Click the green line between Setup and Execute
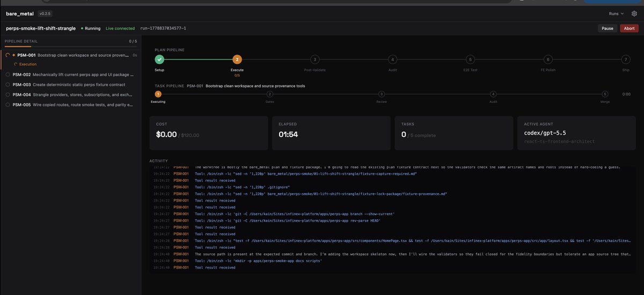Image resolution: width=644 pixels, height=295 pixels. coord(199,60)
